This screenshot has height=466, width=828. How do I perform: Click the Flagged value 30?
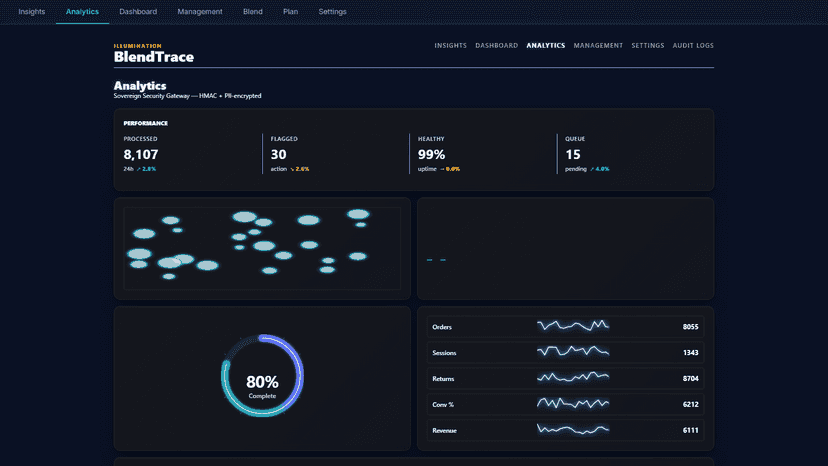(x=278, y=154)
